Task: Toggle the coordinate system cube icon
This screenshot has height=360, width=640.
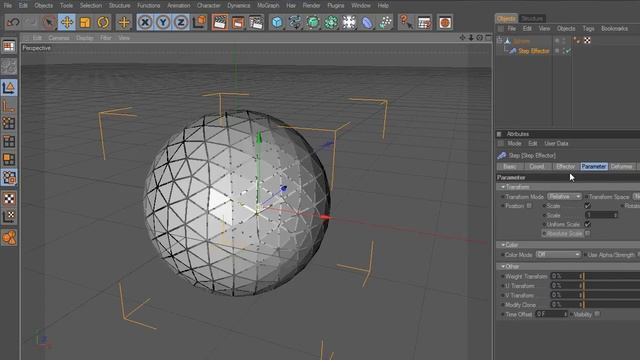Action: click(200, 22)
